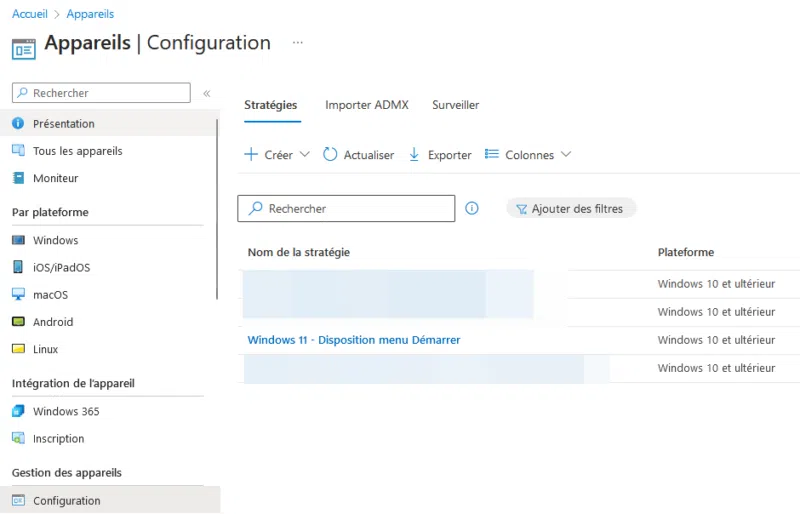Click the Présentation info icon
Viewport: 800px width, 514px height.
[18, 124]
